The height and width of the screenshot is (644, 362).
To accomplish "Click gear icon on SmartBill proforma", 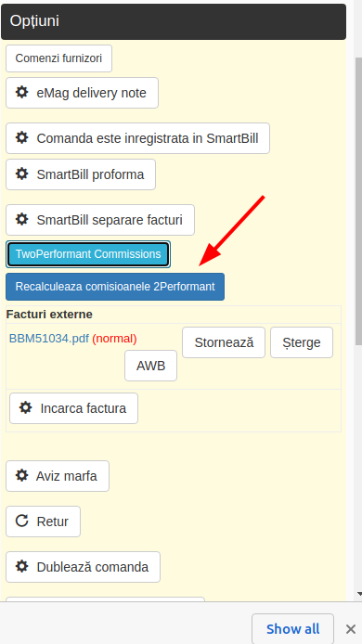I will 21,174.
